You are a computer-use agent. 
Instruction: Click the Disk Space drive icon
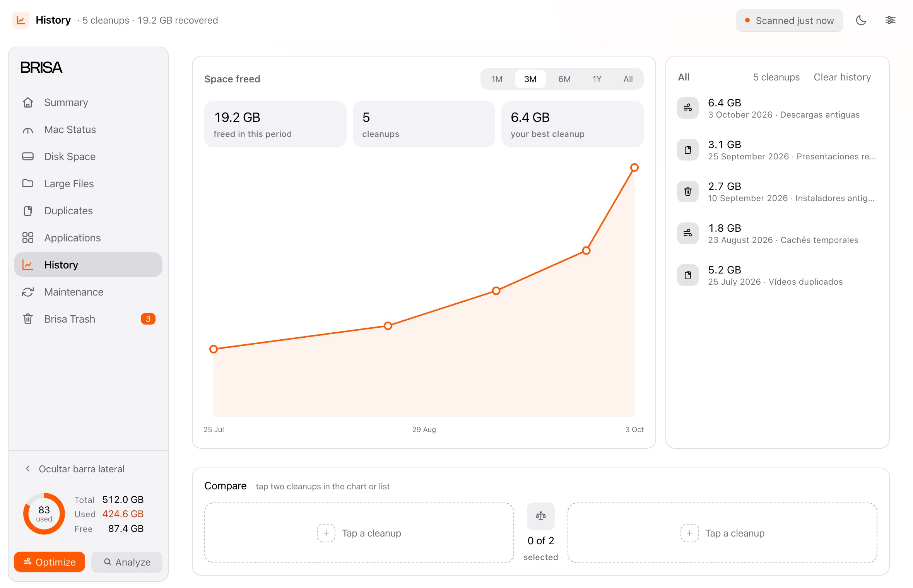coord(28,157)
